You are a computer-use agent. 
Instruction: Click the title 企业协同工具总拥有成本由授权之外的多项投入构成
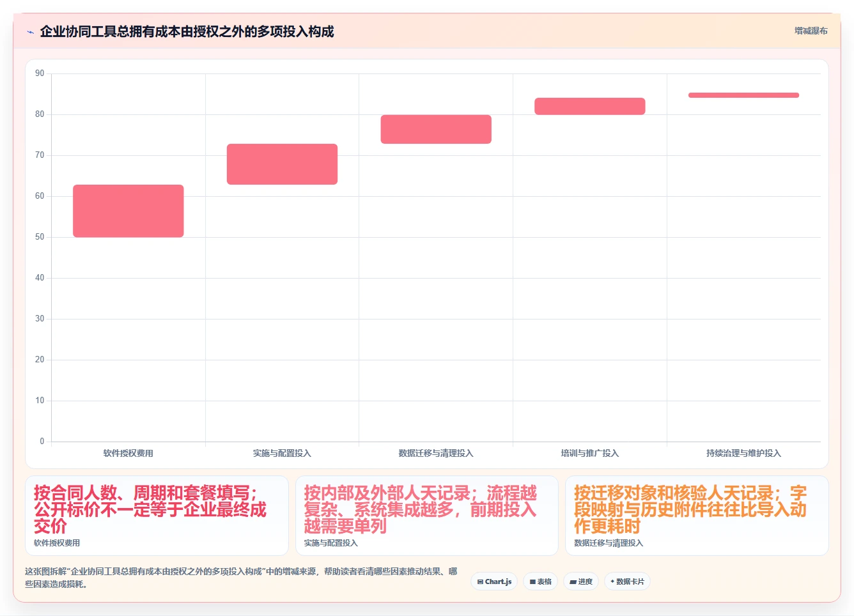[x=187, y=31]
